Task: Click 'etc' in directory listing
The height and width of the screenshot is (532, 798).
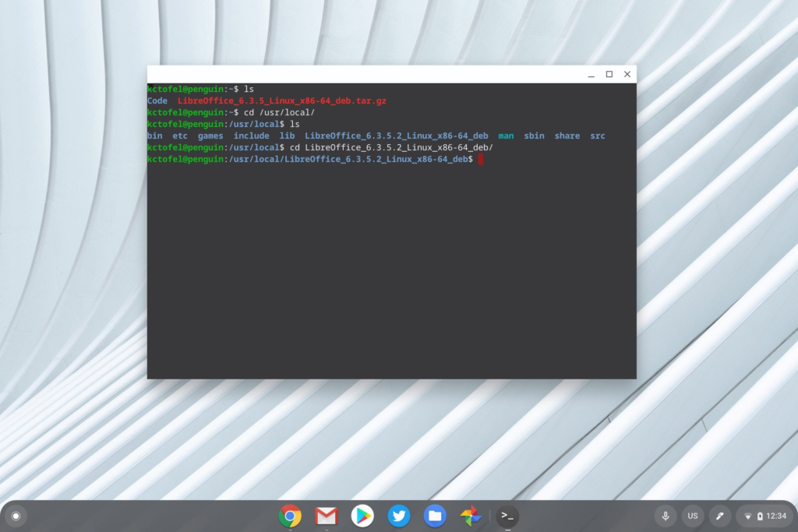Action: coord(180,136)
